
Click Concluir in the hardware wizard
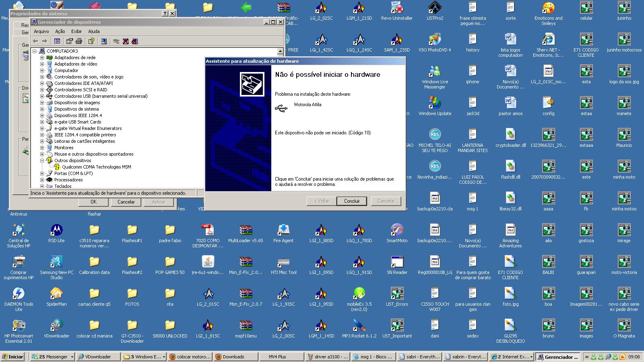pyautogui.click(x=352, y=201)
